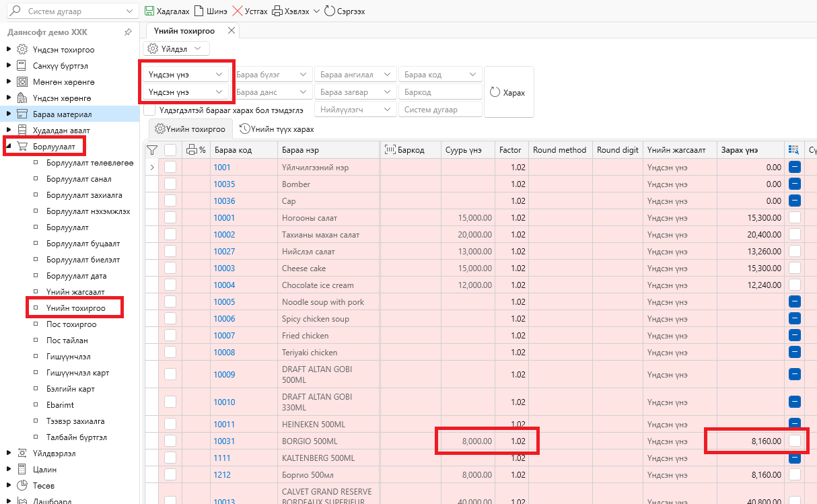Click the Санхүү бүртгэл sidebar icon
817x504 pixels.
[x=22, y=66]
